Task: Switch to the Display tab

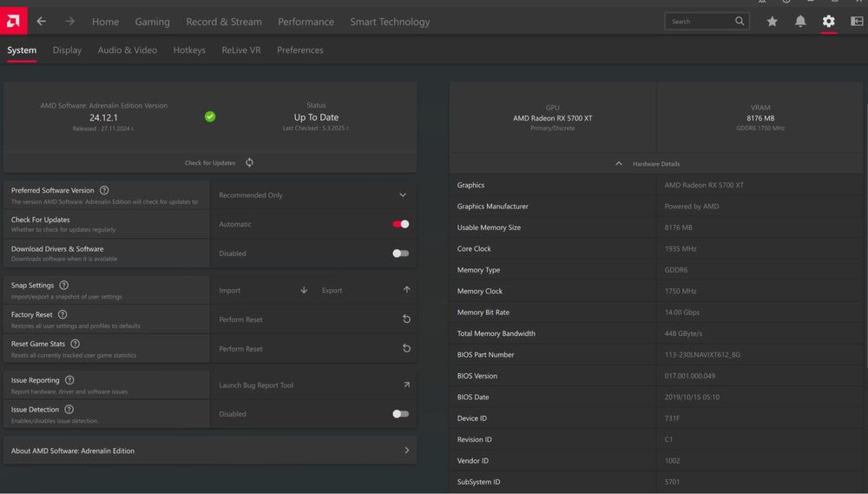Action: (x=67, y=49)
